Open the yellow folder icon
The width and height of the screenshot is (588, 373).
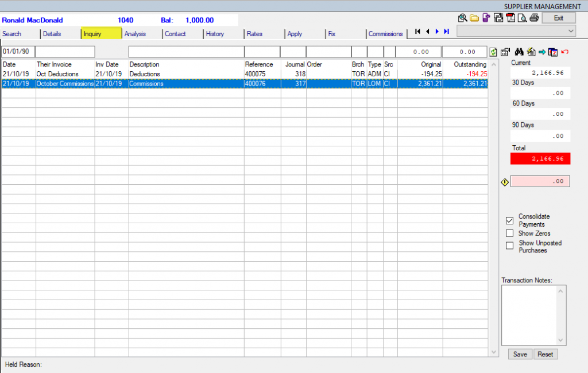[x=474, y=18]
